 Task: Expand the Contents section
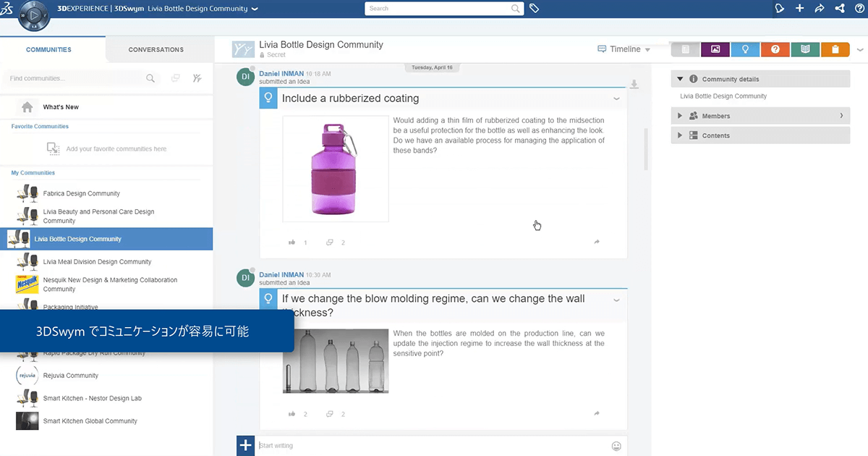[680, 135]
